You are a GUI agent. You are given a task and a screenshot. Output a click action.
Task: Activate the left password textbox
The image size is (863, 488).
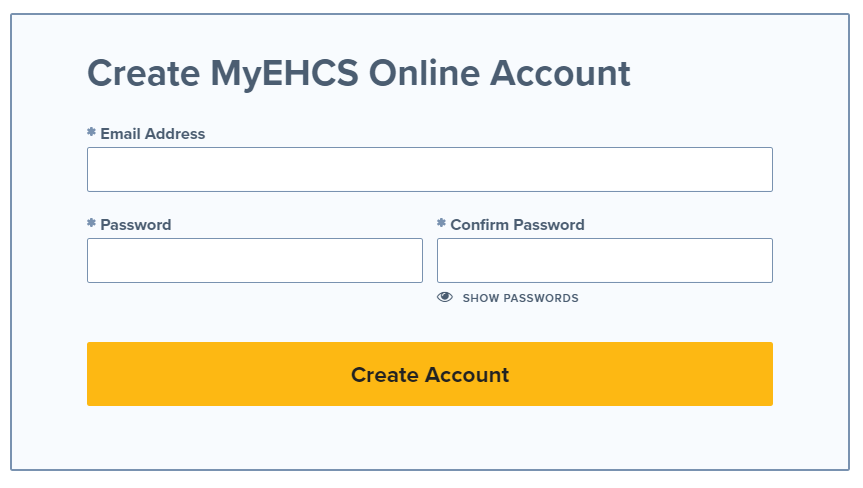pyautogui.click(x=255, y=260)
